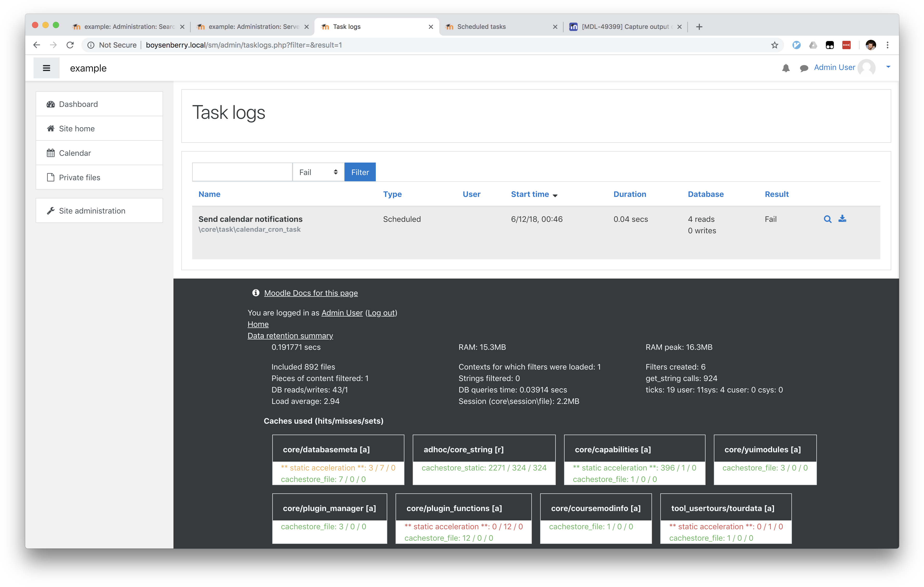924x587 pixels.
Task: Click the magnifier icon to view log
Action: [827, 219]
